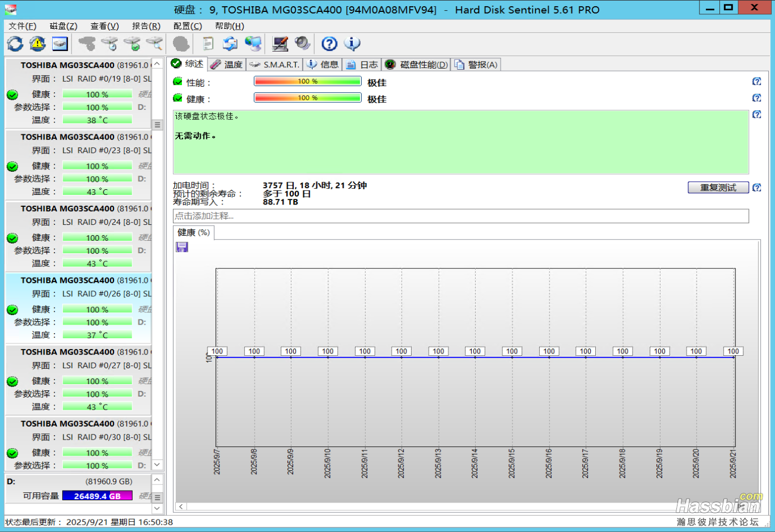Click disk list scrollbar up arrow
This screenshot has height=532, width=775.
(158, 64)
